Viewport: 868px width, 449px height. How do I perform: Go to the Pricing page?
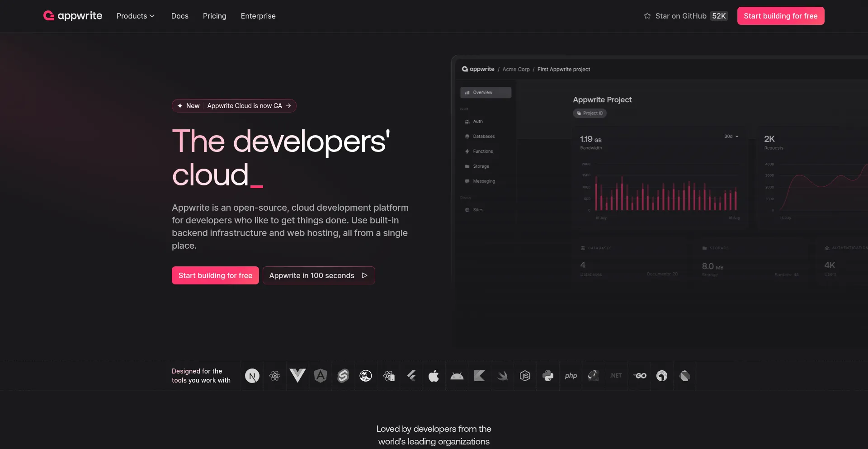(x=214, y=16)
